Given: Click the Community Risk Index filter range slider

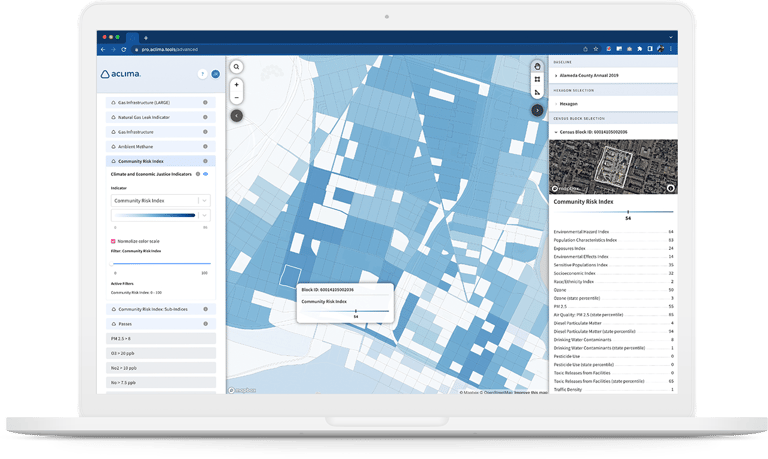Looking at the screenshot, I should coord(160,264).
